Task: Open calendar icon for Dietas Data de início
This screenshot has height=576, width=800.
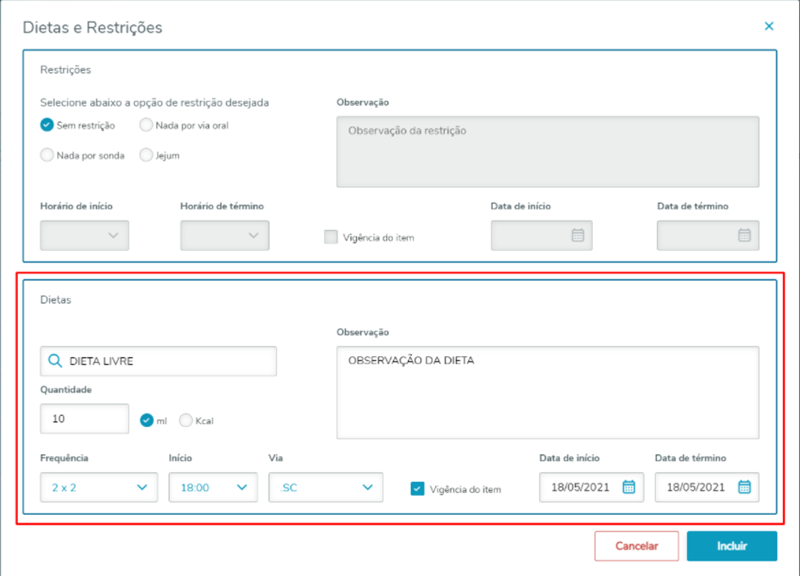Action: tap(629, 487)
